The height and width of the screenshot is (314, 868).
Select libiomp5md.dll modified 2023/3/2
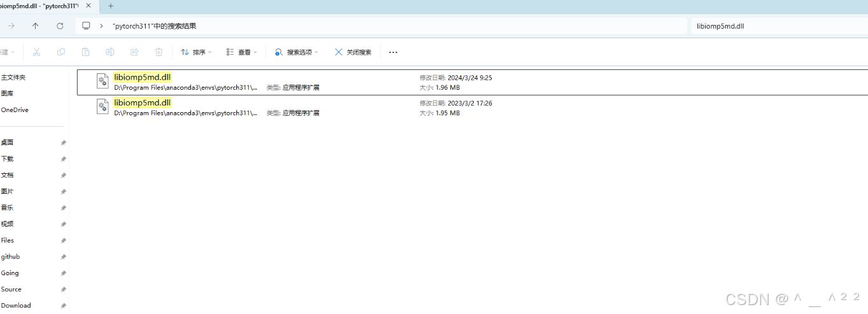pyautogui.click(x=472, y=108)
